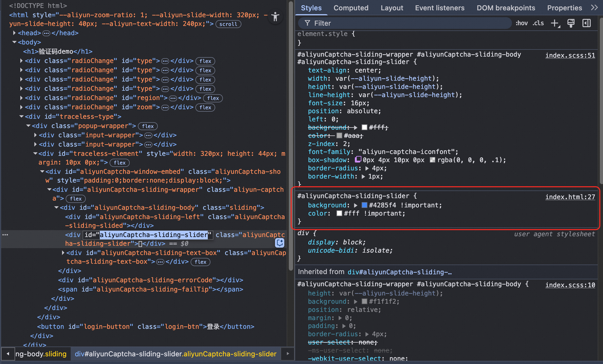Open the Properties tab

pyautogui.click(x=565, y=8)
